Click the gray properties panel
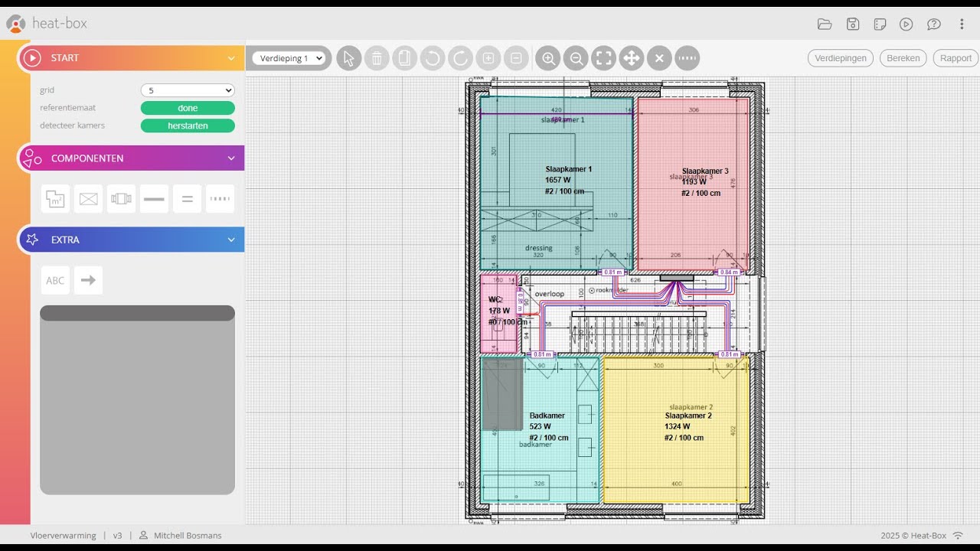 click(x=137, y=400)
